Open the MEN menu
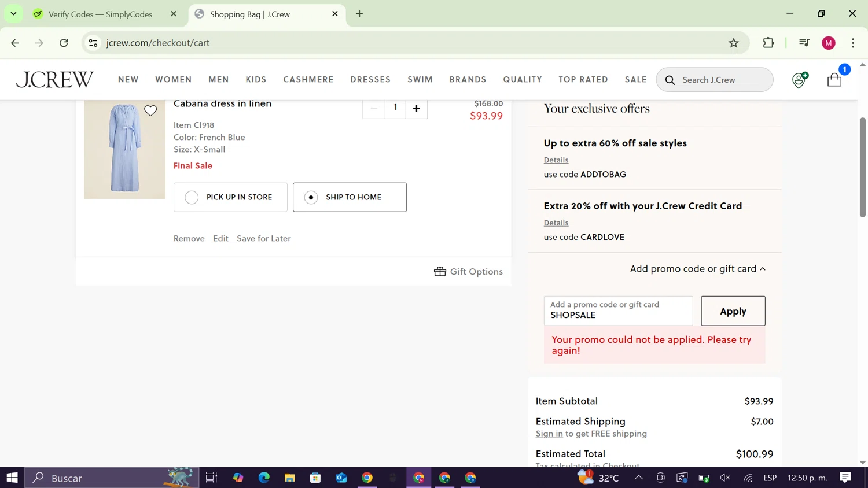 point(219,80)
